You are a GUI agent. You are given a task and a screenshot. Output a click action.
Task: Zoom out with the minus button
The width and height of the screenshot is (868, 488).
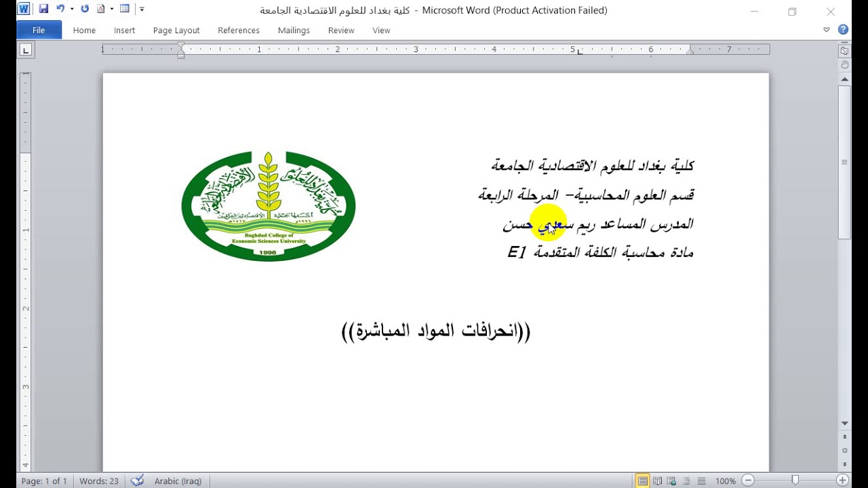point(748,481)
